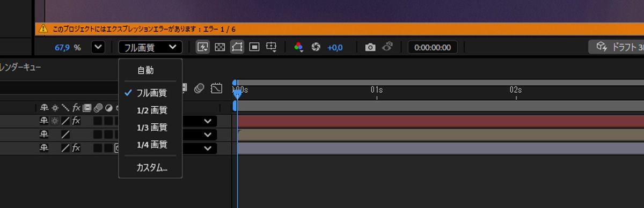Open the magnification ratio dropdown arrow

[98, 47]
